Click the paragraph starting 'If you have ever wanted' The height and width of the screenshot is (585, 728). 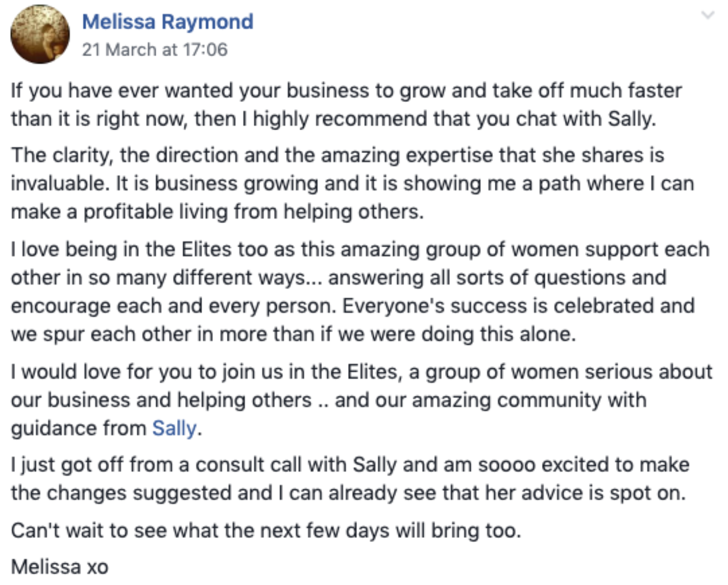coord(346,105)
